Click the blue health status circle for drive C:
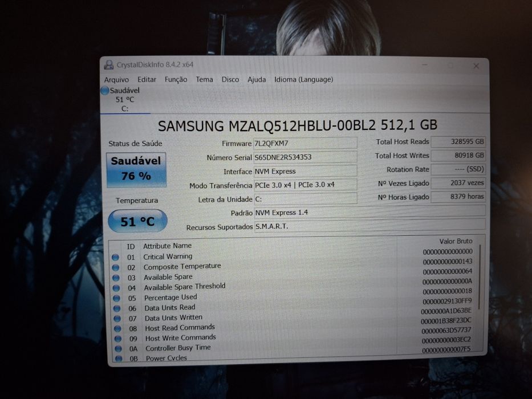 click(105, 91)
